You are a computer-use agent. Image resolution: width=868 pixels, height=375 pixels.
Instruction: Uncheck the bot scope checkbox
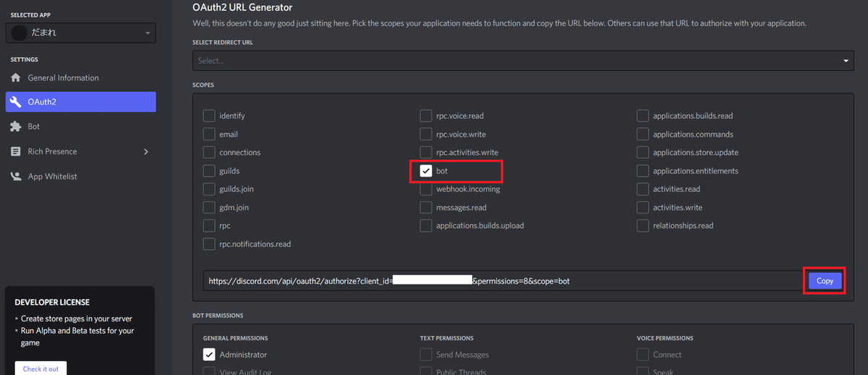[426, 171]
